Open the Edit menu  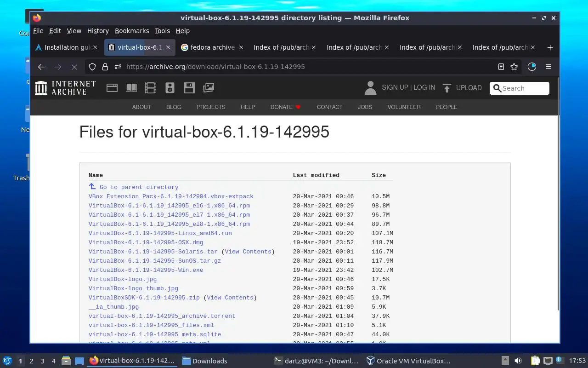(x=55, y=31)
